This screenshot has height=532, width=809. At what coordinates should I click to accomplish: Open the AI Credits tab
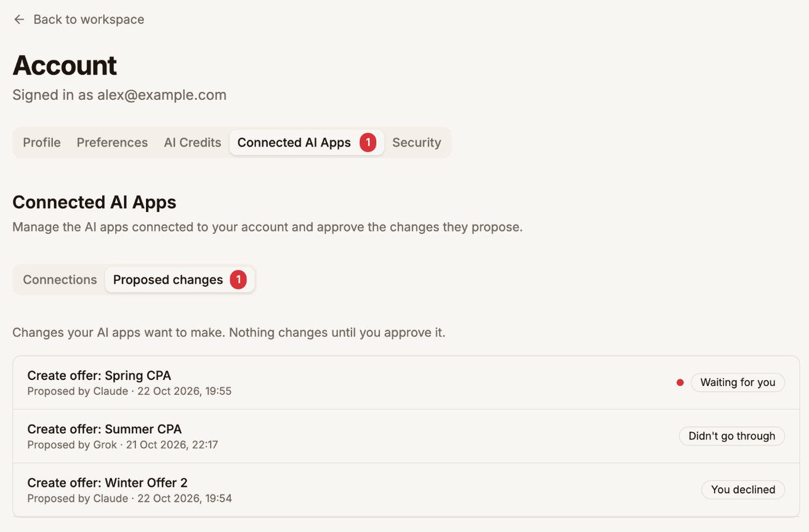[192, 142]
